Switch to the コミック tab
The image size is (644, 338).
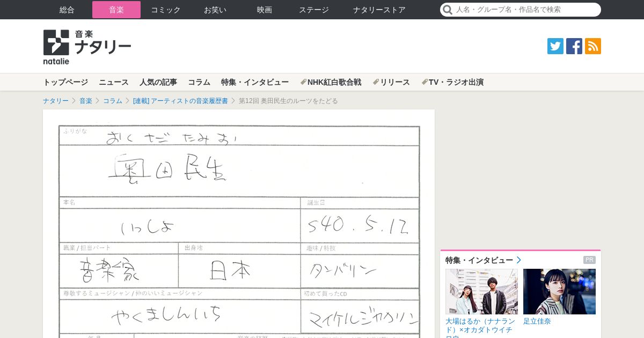[x=166, y=10]
